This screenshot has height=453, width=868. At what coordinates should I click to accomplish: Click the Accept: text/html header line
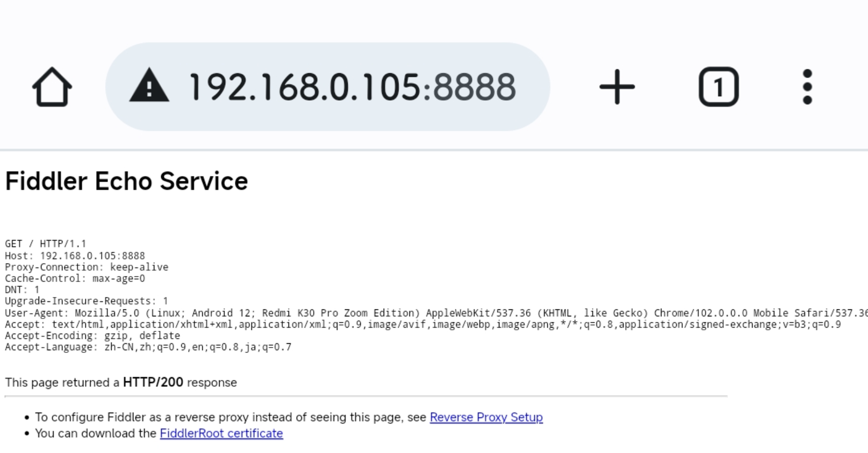tap(423, 324)
